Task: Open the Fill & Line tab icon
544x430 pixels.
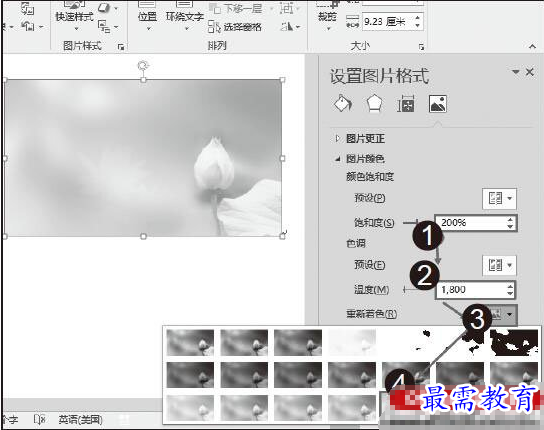Action: pyautogui.click(x=342, y=103)
